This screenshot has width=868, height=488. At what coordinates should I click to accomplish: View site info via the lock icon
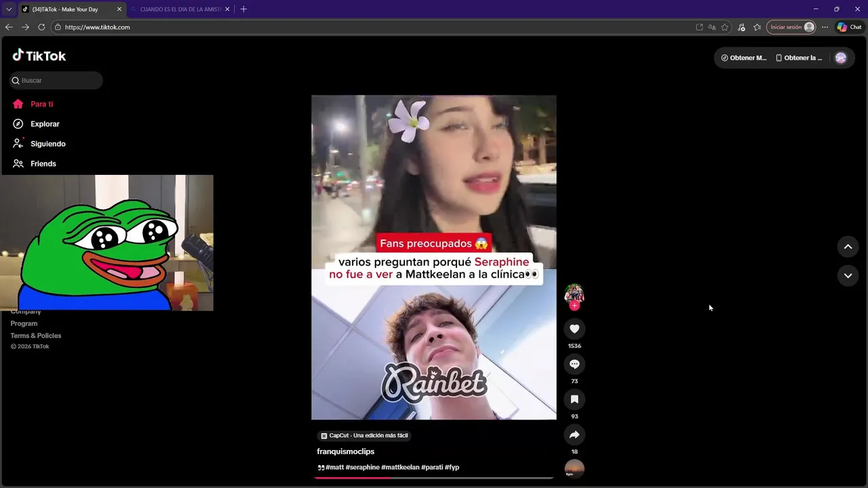click(x=58, y=27)
